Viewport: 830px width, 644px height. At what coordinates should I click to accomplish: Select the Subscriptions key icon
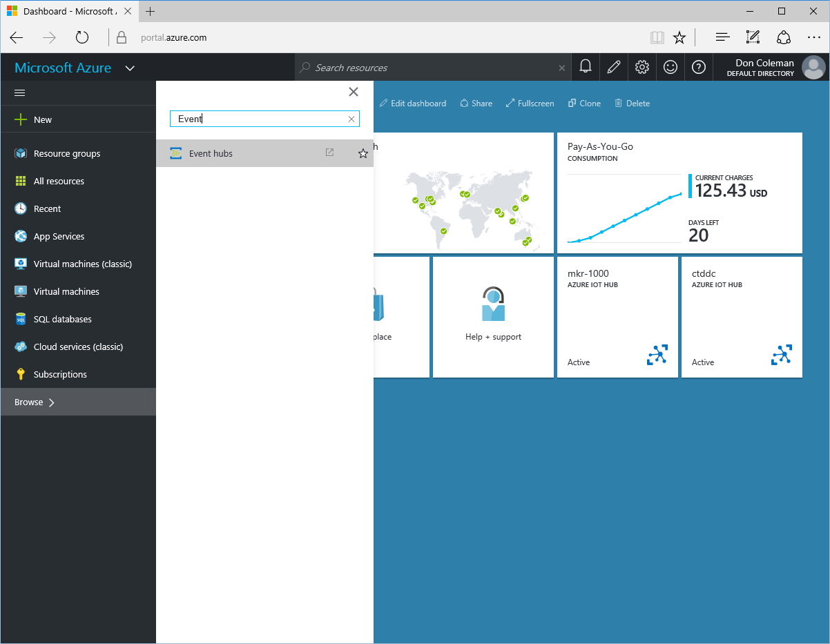[21, 373]
